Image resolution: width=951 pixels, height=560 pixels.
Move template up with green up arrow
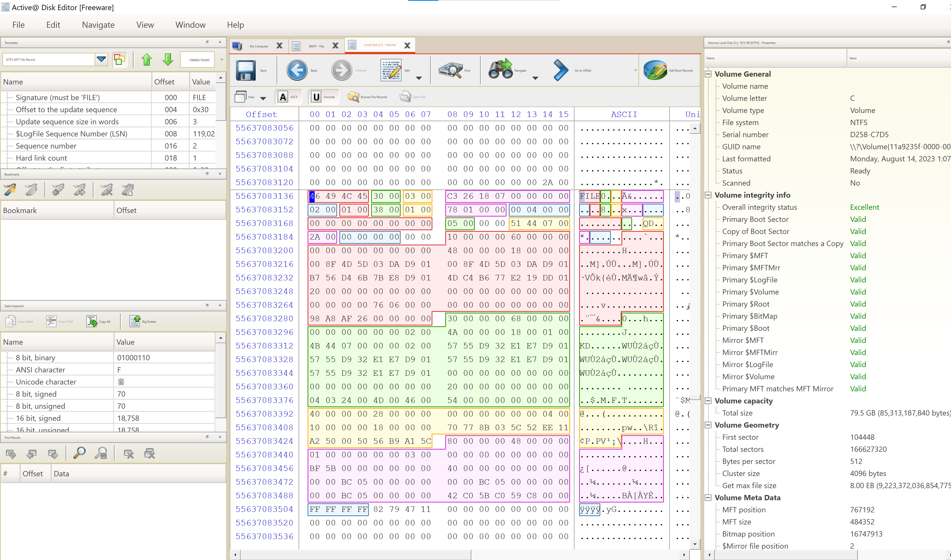147,60
